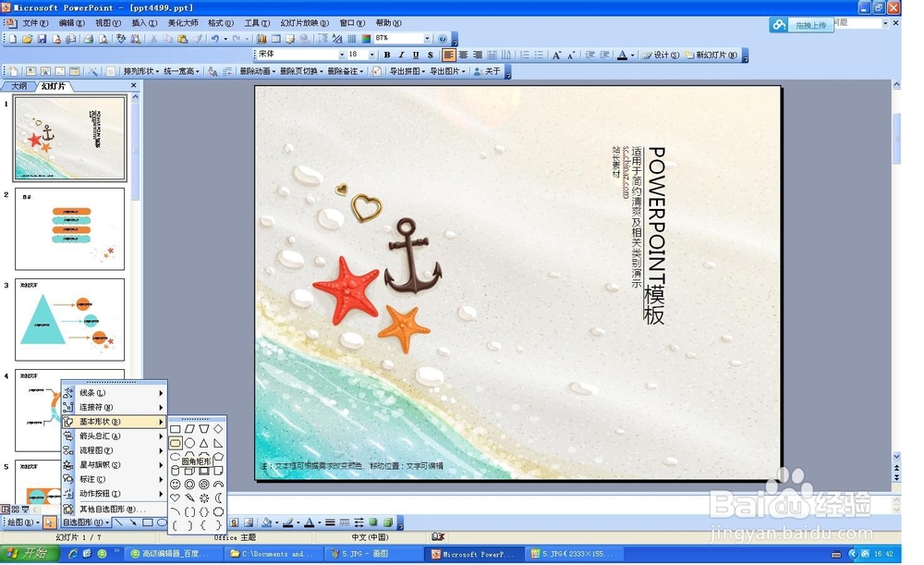Click the font color A swatch
Image resolution: width=924 pixels, height=565 pixels.
tap(310, 522)
